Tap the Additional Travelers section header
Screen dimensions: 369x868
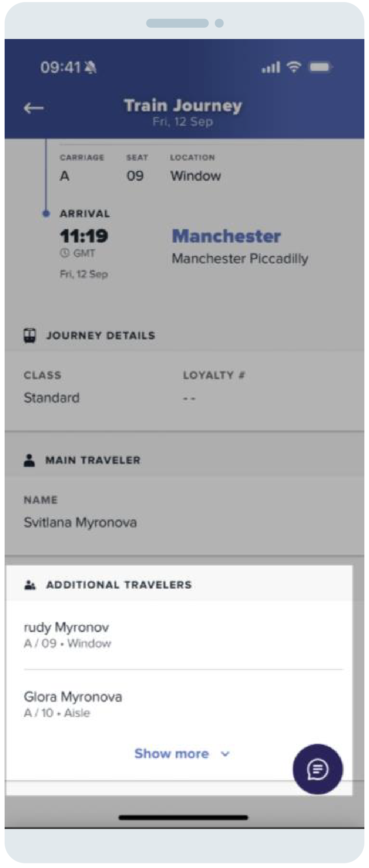[x=179, y=585]
